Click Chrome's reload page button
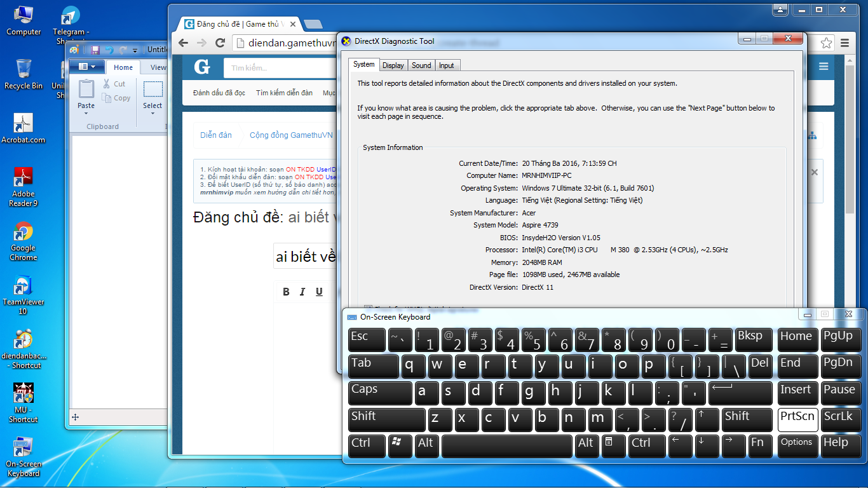 tap(220, 43)
